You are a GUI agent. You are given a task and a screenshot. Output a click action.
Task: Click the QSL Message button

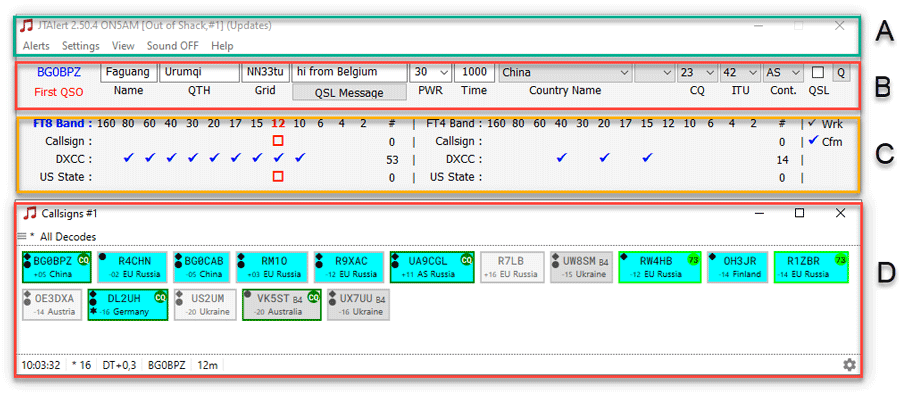pos(349,92)
